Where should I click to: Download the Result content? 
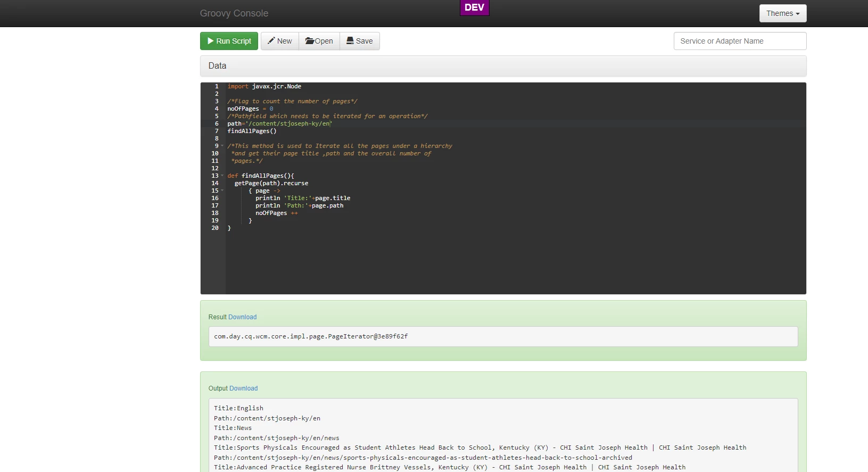243,317
